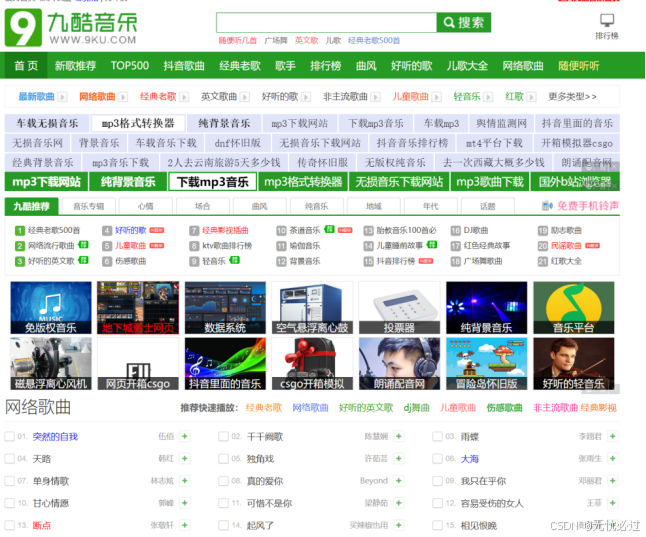Add 突然的自我 using its plus icon
The width and height of the screenshot is (646, 537).
pyautogui.click(x=185, y=436)
